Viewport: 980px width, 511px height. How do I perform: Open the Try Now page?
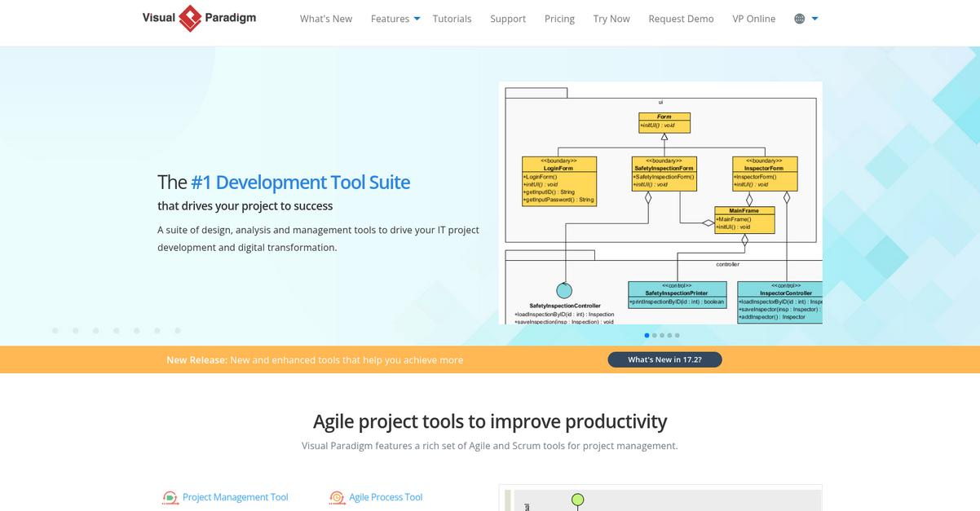coord(611,19)
